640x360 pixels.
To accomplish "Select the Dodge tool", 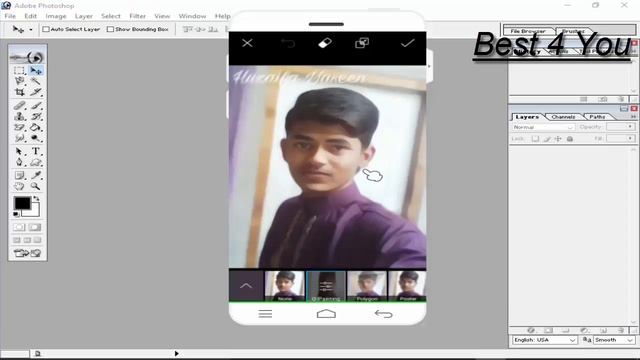I will 36,138.
